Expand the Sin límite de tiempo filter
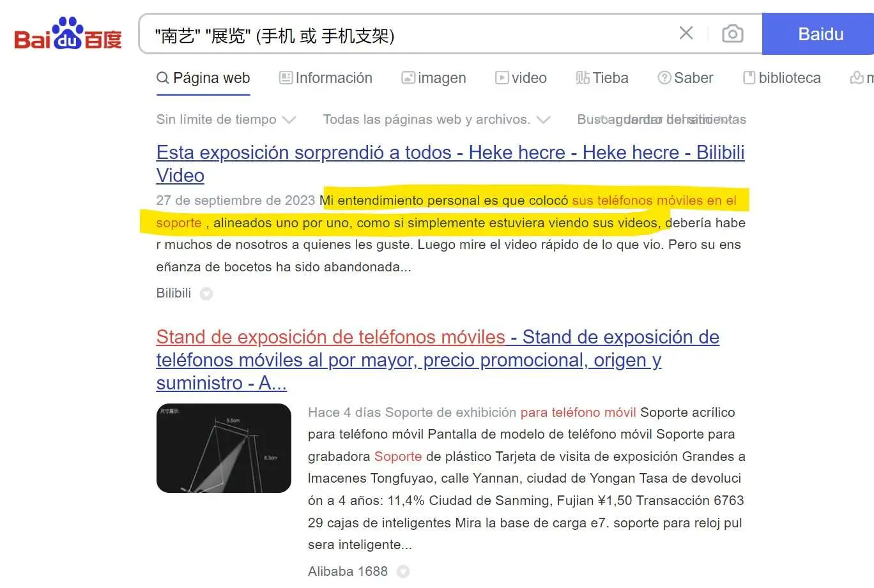The height and width of the screenshot is (588, 874). click(x=226, y=119)
